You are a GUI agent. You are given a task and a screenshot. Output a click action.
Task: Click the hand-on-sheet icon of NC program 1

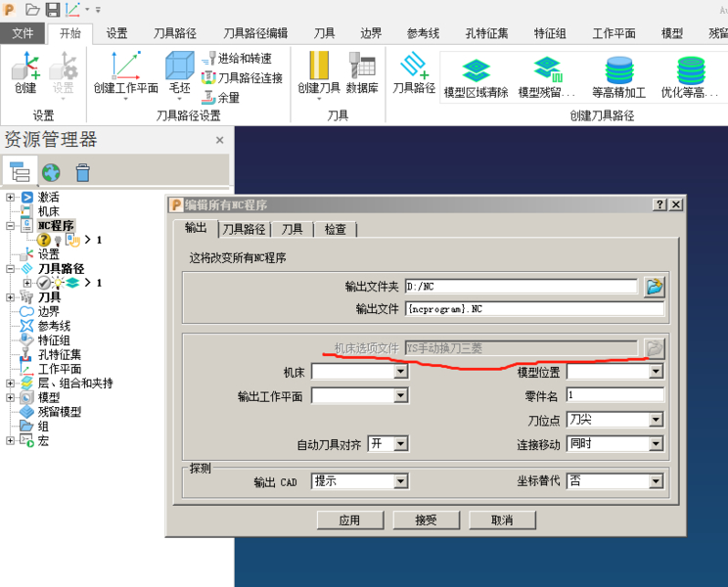(72, 240)
